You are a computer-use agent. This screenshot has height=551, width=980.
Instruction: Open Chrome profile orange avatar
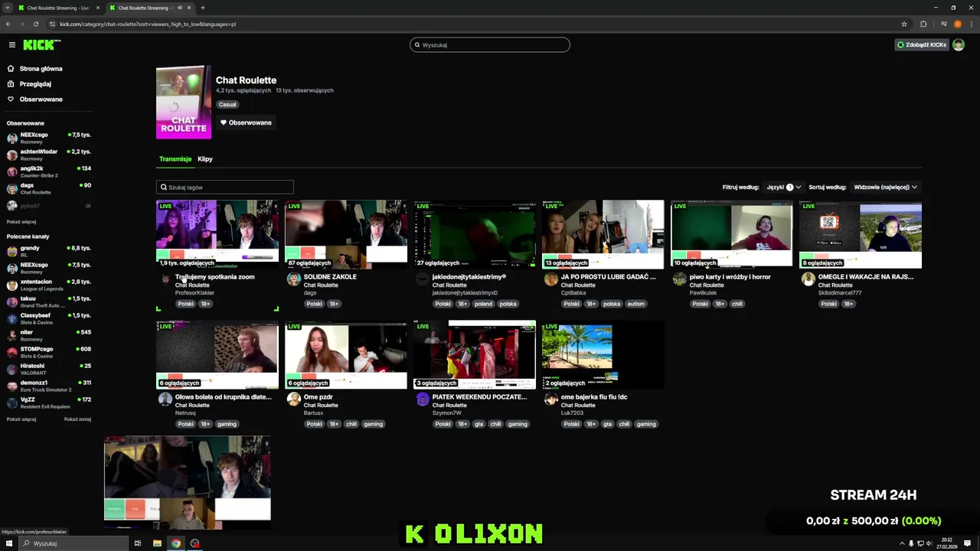pos(957,24)
